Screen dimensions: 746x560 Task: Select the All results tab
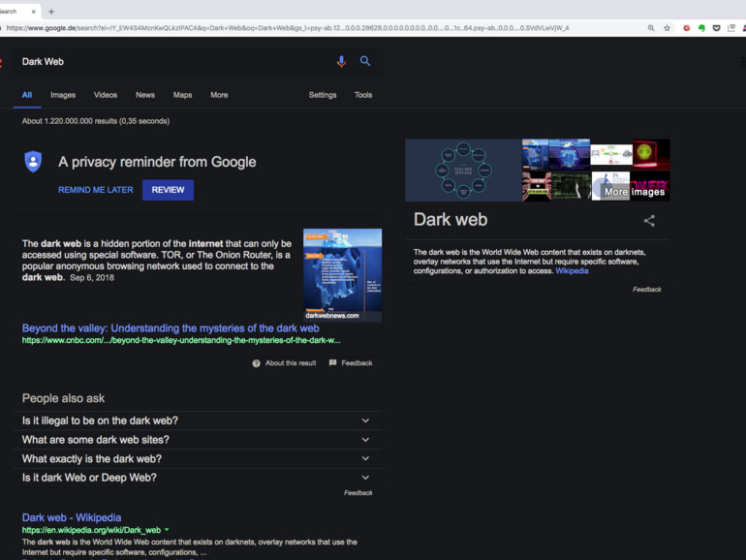click(x=27, y=95)
